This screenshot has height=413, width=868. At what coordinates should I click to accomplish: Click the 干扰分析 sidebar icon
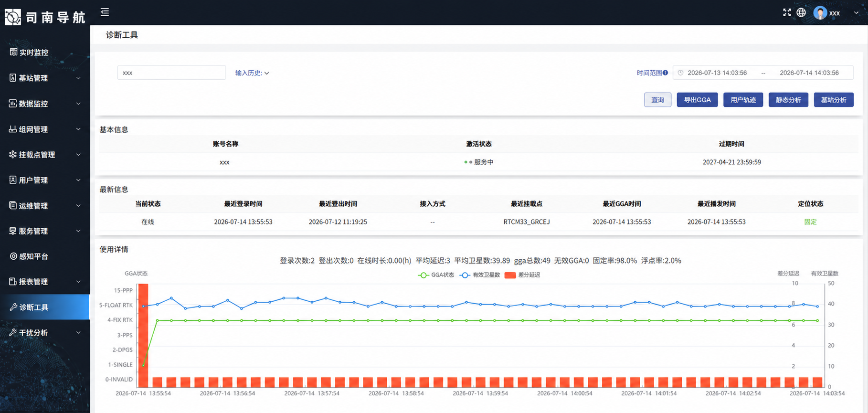click(13, 332)
